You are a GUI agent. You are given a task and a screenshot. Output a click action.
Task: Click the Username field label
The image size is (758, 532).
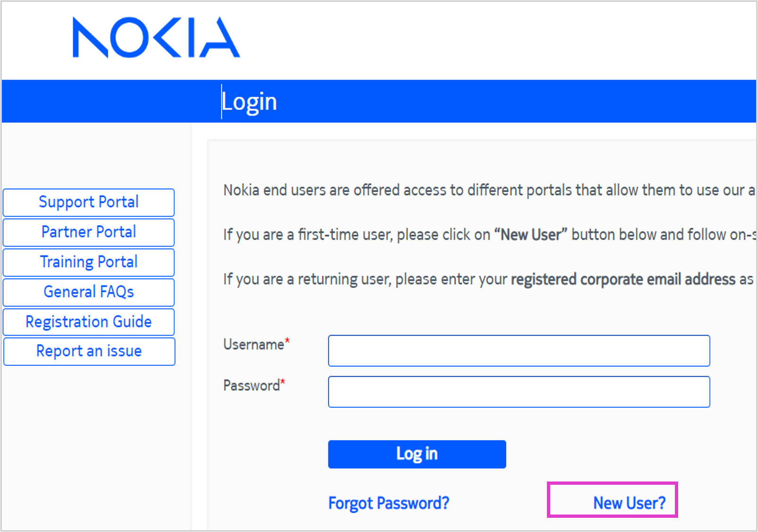253,345
